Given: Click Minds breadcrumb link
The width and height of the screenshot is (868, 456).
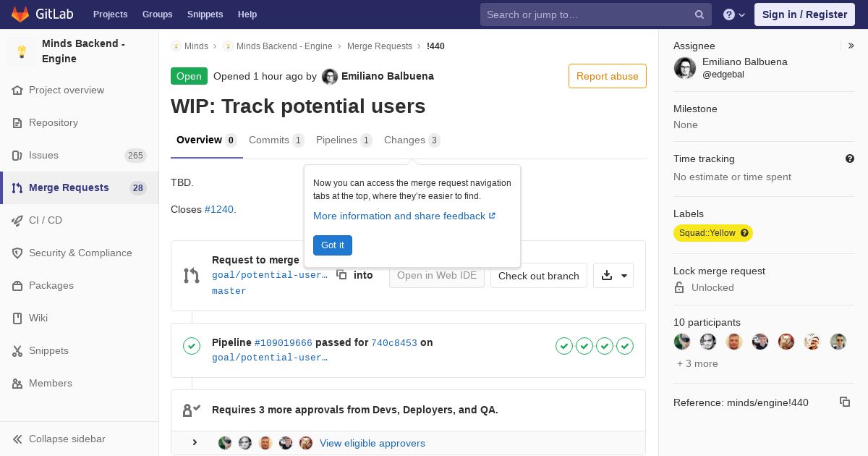Looking at the screenshot, I should pos(196,46).
